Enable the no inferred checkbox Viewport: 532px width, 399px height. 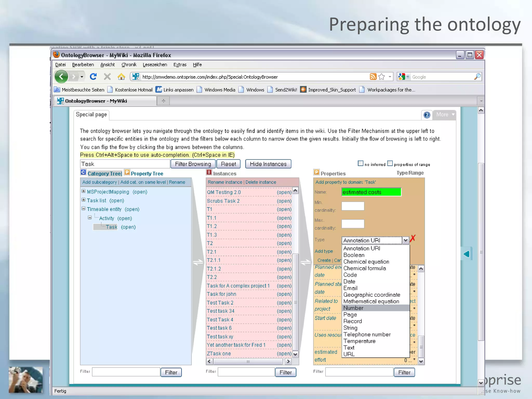(x=361, y=163)
